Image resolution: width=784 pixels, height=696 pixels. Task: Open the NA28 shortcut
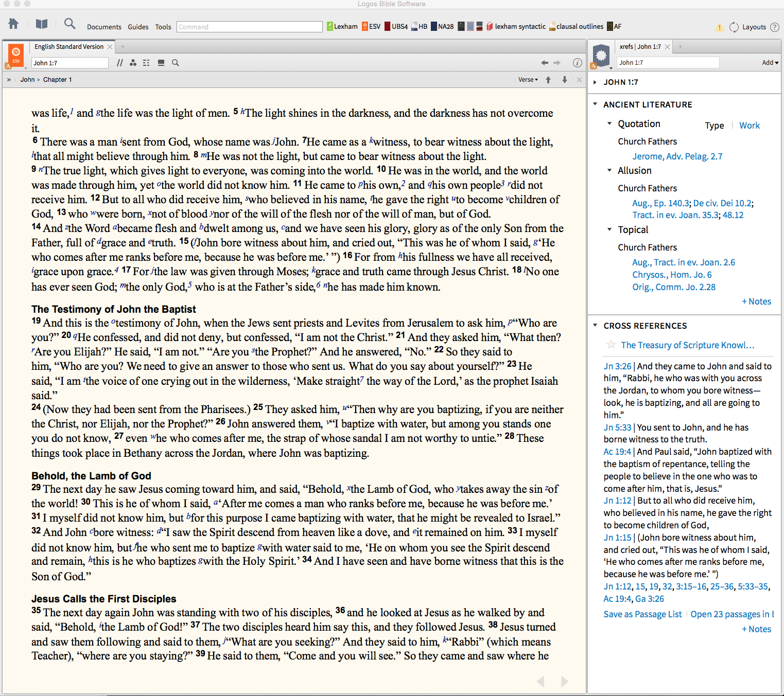(442, 26)
